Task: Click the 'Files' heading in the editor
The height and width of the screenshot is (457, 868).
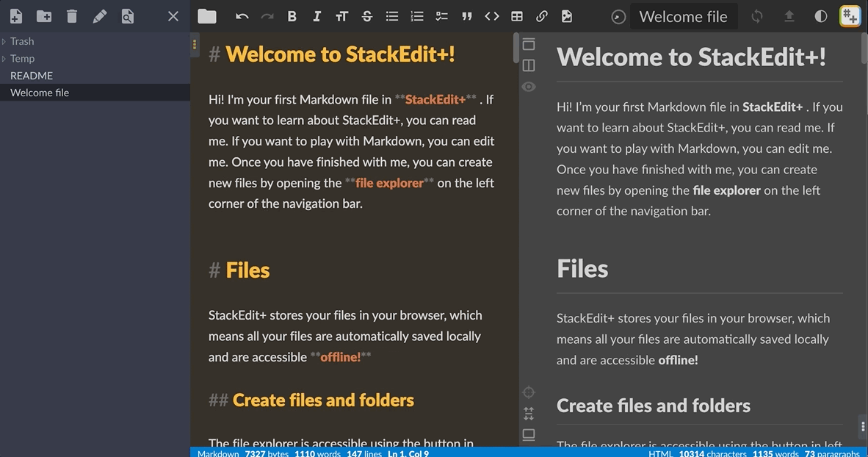Action: pos(247,270)
